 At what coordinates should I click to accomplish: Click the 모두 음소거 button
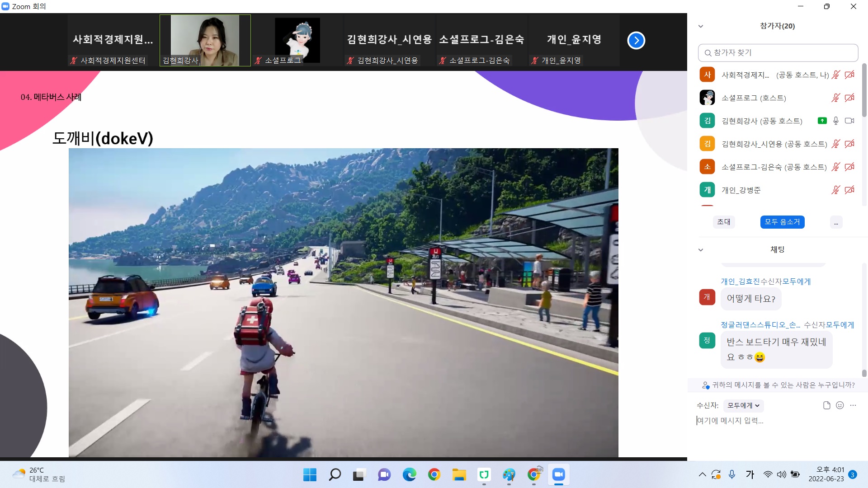782,222
